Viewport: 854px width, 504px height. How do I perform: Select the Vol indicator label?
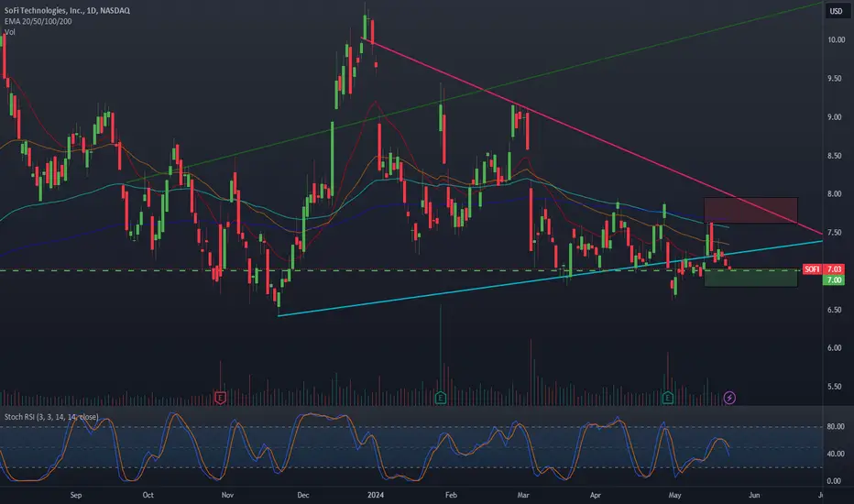(10, 32)
